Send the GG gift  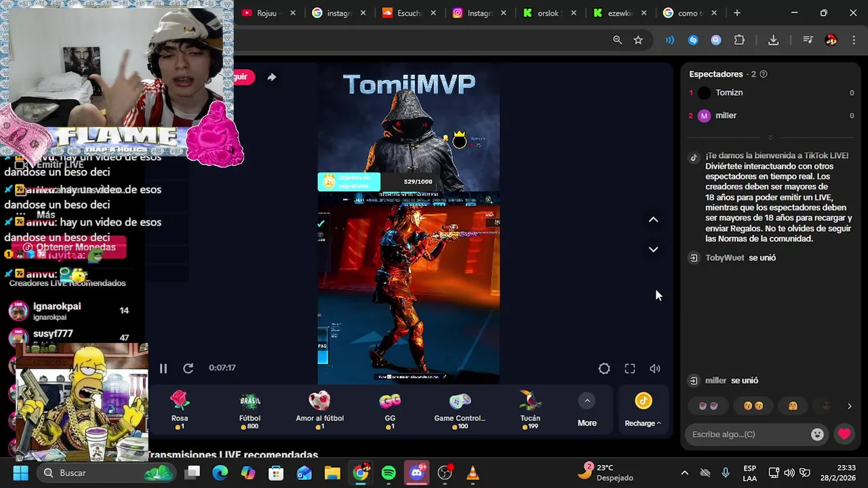pyautogui.click(x=390, y=410)
